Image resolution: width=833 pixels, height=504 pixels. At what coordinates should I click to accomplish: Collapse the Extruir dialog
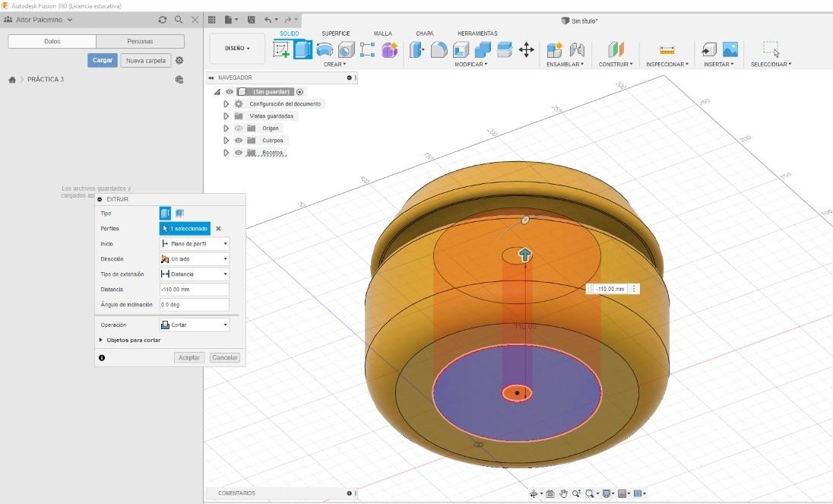point(100,199)
